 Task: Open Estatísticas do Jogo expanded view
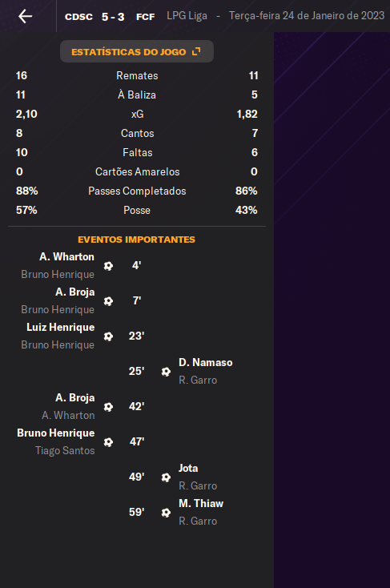[x=136, y=52]
